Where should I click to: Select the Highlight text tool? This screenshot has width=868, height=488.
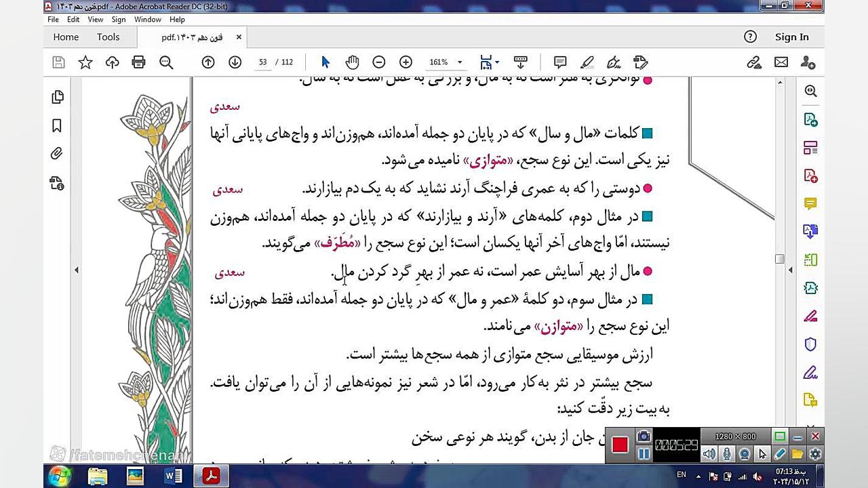click(x=587, y=62)
